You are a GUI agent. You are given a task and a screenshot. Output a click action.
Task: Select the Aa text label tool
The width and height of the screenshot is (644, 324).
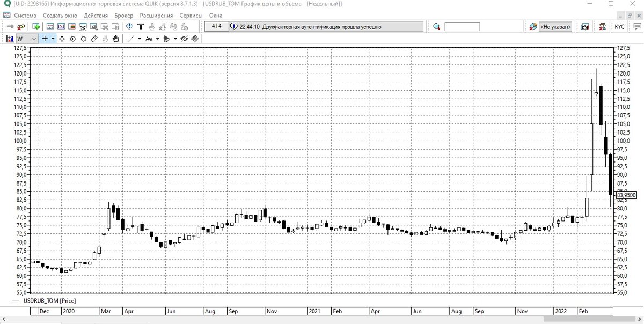[148, 39]
